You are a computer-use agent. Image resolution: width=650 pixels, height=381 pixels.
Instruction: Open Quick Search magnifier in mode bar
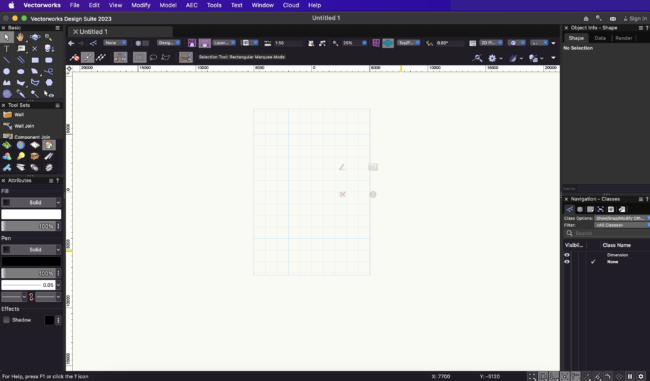(477, 58)
